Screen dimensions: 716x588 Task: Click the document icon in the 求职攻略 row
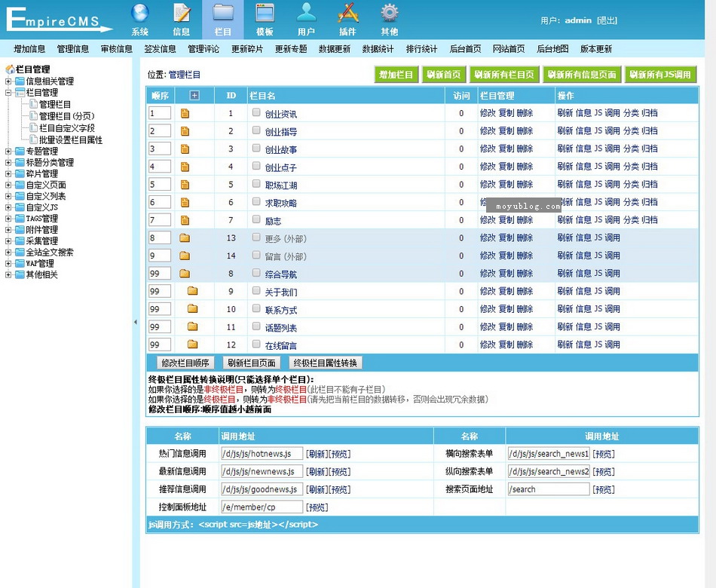coord(185,202)
